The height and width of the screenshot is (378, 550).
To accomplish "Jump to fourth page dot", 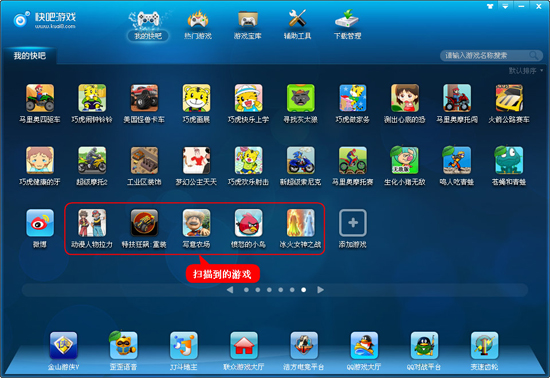I will (281, 290).
